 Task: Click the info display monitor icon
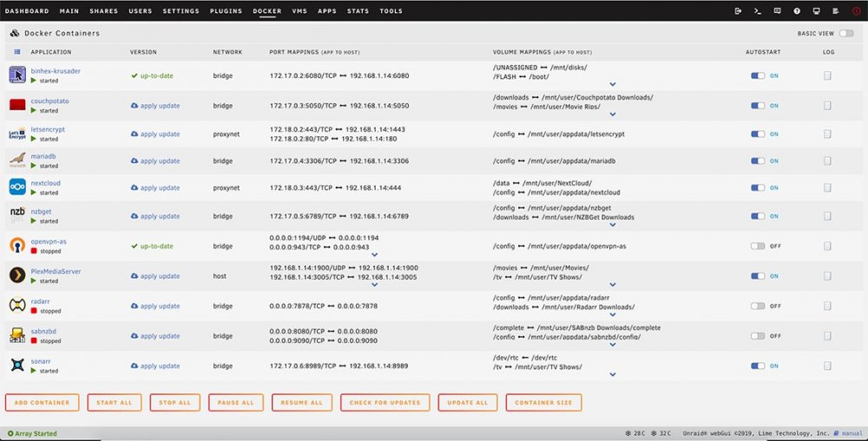pyautogui.click(x=816, y=11)
